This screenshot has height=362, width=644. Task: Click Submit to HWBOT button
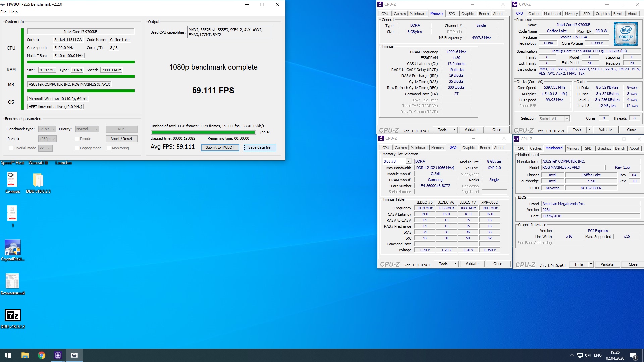[220, 147]
